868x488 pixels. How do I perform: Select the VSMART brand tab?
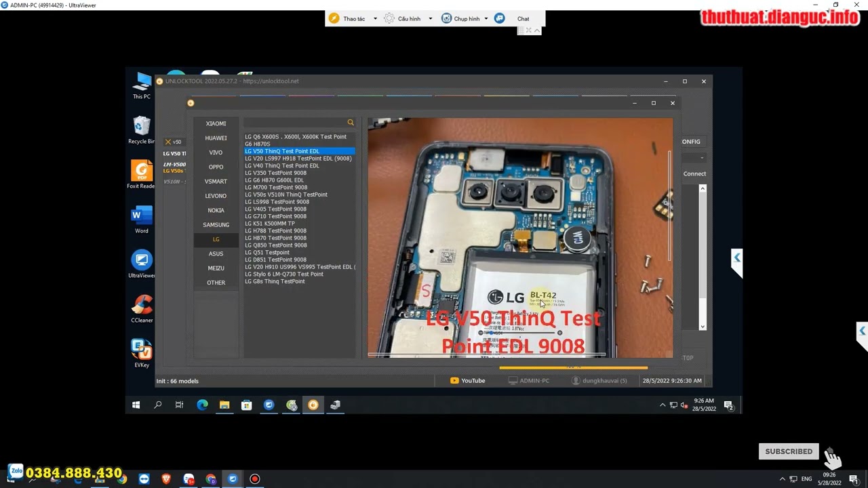216,182
